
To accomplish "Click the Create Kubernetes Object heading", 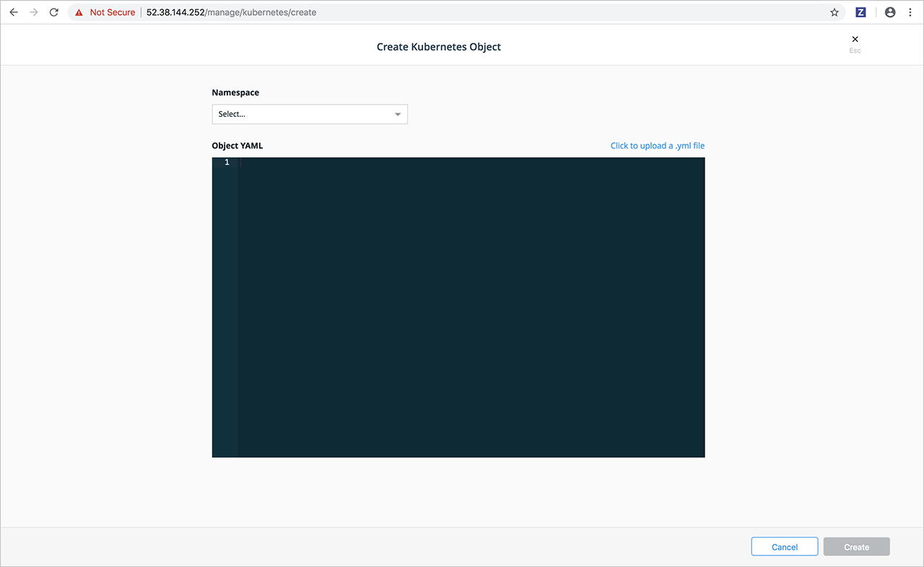I will pos(438,47).
